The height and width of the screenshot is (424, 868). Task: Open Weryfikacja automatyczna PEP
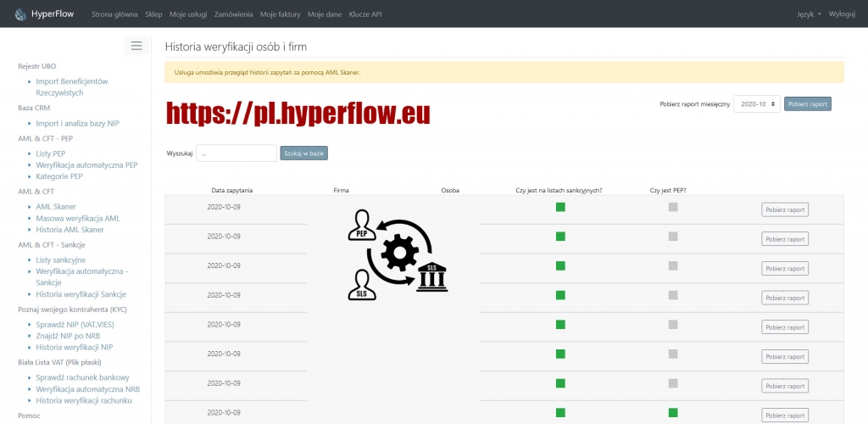[87, 165]
